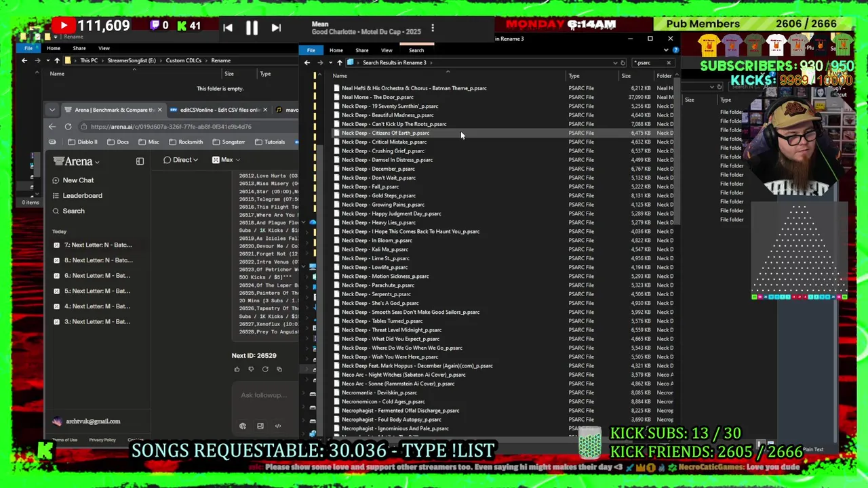868x488 pixels.
Task: Go back in the browser
Action: coord(52,127)
